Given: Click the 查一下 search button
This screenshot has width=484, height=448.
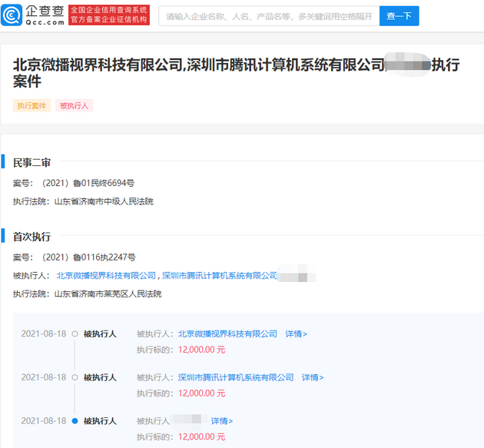Looking at the screenshot, I should [x=399, y=16].
